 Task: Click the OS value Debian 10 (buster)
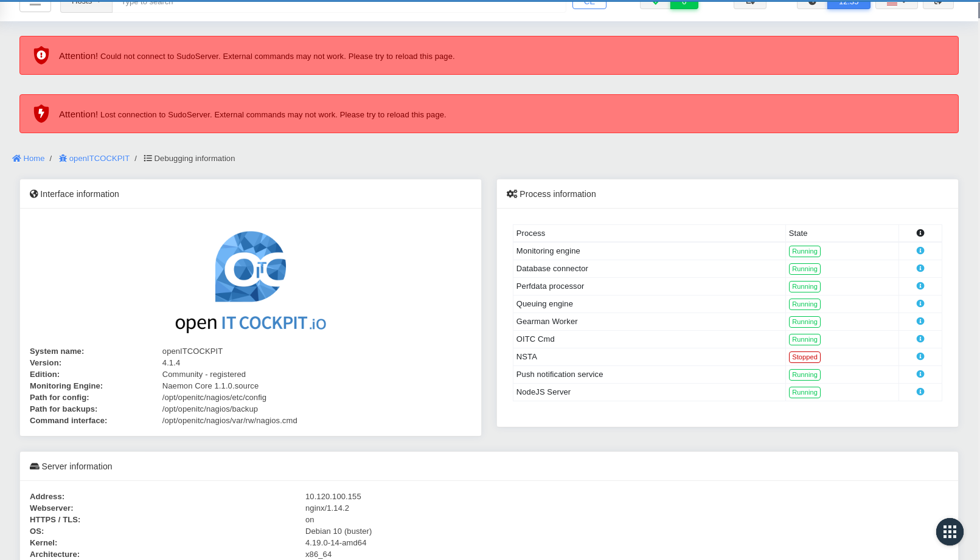tap(338, 531)
